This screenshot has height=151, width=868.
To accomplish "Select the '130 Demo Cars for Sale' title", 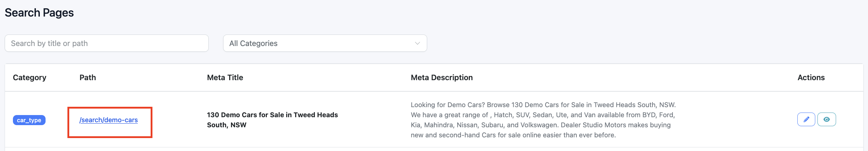I will coord(272,115).
